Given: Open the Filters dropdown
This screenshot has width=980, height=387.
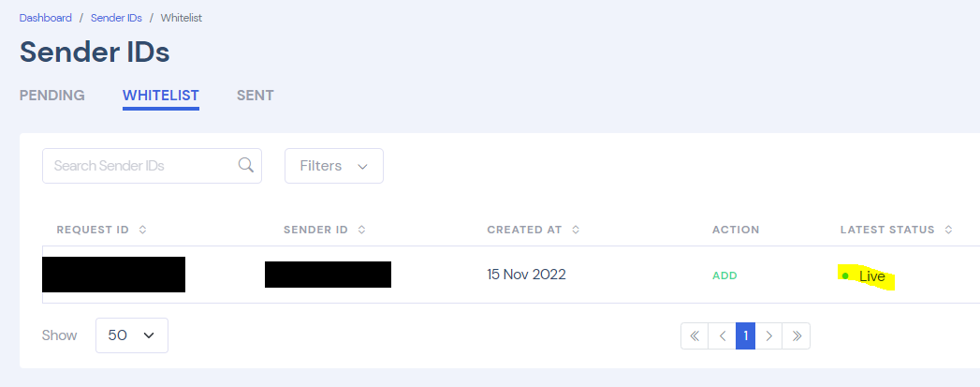Looking at the screenshot, I should click(333, 166).
